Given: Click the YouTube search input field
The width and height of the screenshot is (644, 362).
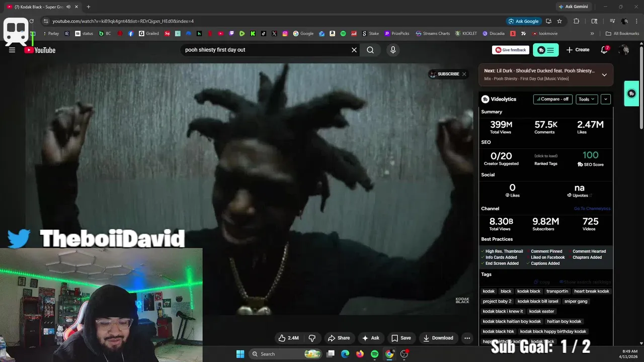Looking at the screenshot, I should tap(266, 50).
